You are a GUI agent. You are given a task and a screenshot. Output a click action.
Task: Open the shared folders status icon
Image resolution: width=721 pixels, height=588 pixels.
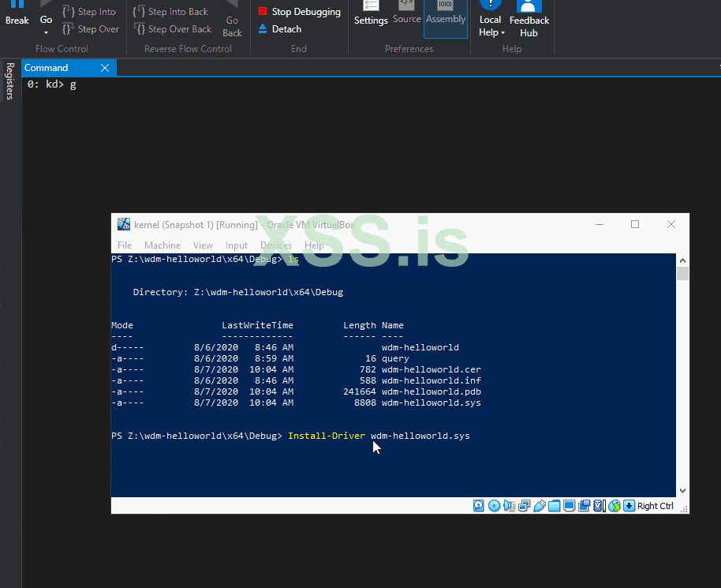click(555, 506)
